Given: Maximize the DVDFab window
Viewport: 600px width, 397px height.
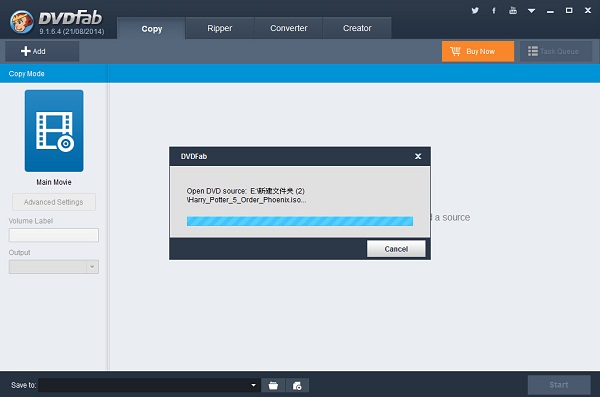Looking at the screenshot, I should click(x=569, y=10).
